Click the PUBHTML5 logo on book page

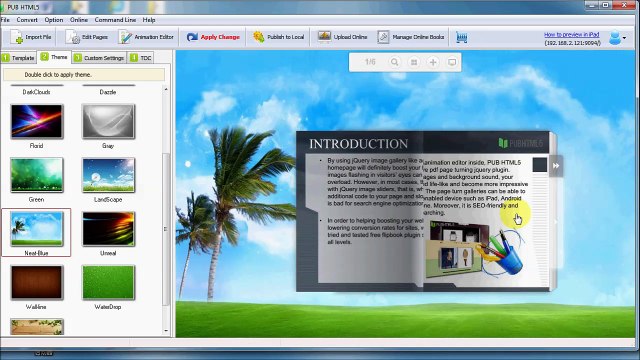click(520, 143)
